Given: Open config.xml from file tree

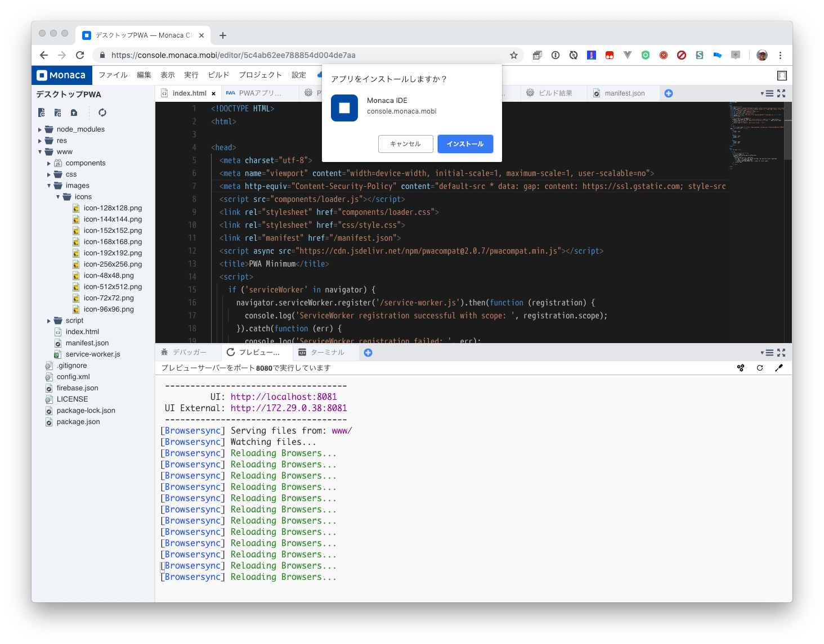Looking at the screenshot, I should tap(73, 377).
